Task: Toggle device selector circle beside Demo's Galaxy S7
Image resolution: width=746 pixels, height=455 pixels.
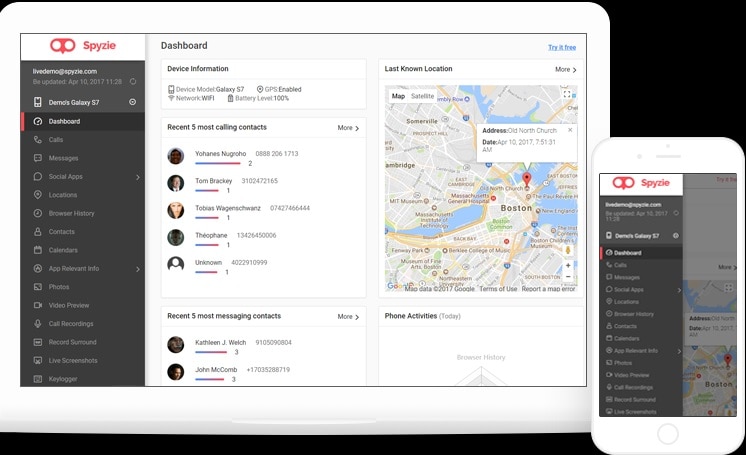Action: click(x=132, y=102)
